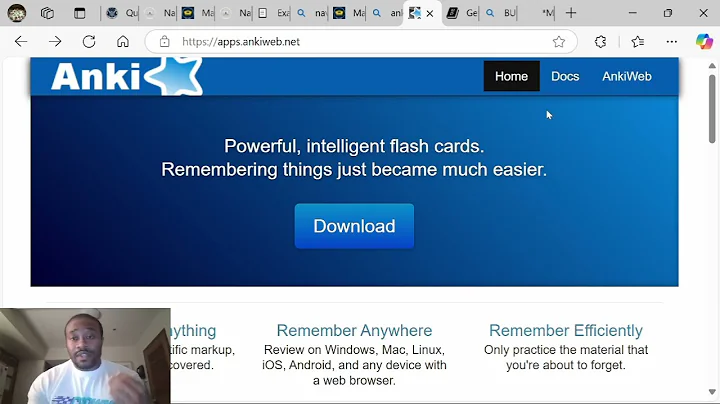Open the Docs nav link
The image size is (720, 404).
(565, 76)
